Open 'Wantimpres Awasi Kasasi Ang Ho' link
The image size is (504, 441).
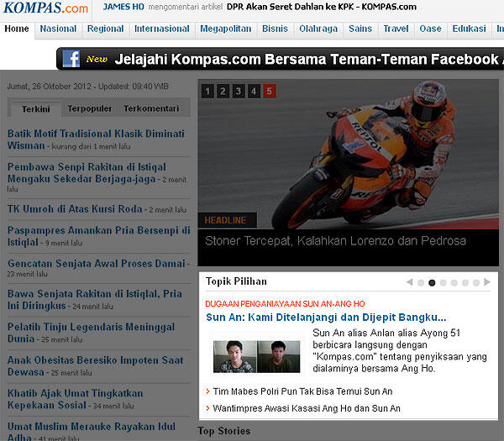point(307,408)
